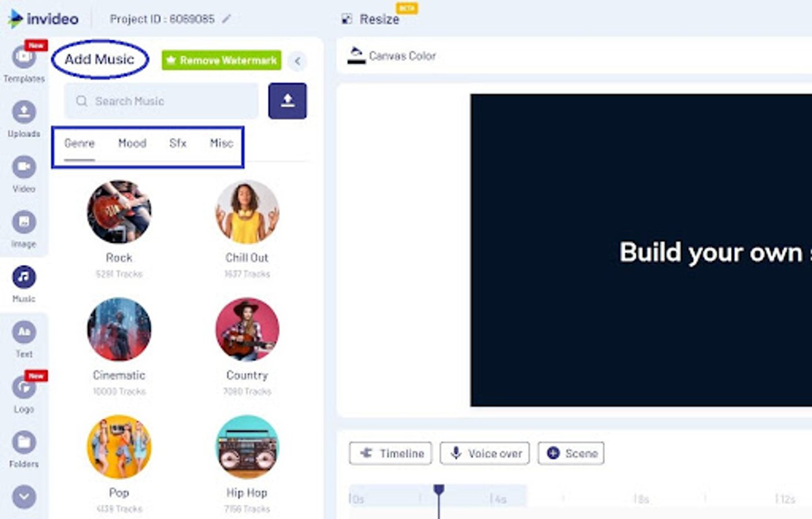Click the upload music icon
The width and height of the screenshot is (812, 519).
coord(287,100)
